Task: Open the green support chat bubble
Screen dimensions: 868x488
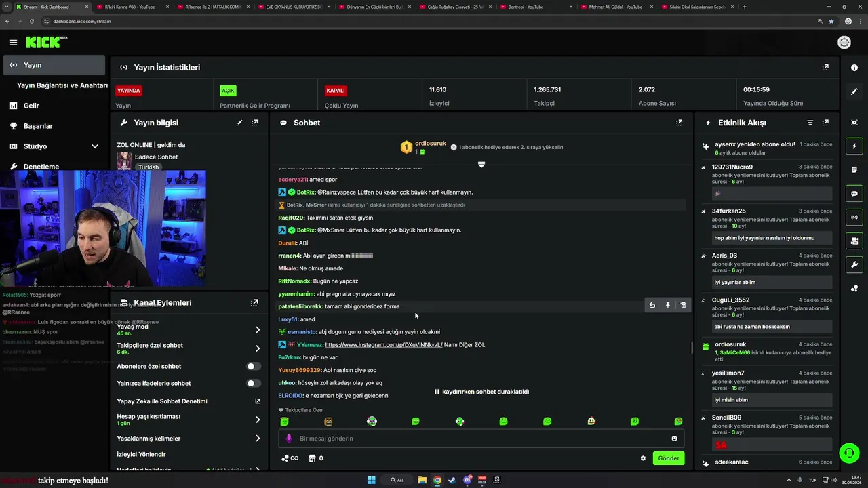Action: (x=848, y=452)
